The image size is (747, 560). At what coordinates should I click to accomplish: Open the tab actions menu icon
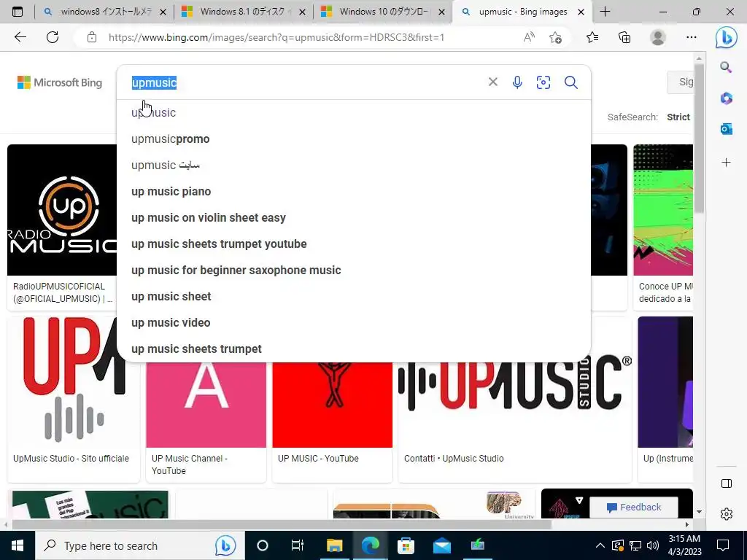pyautogui.click(x=18, y=12)
